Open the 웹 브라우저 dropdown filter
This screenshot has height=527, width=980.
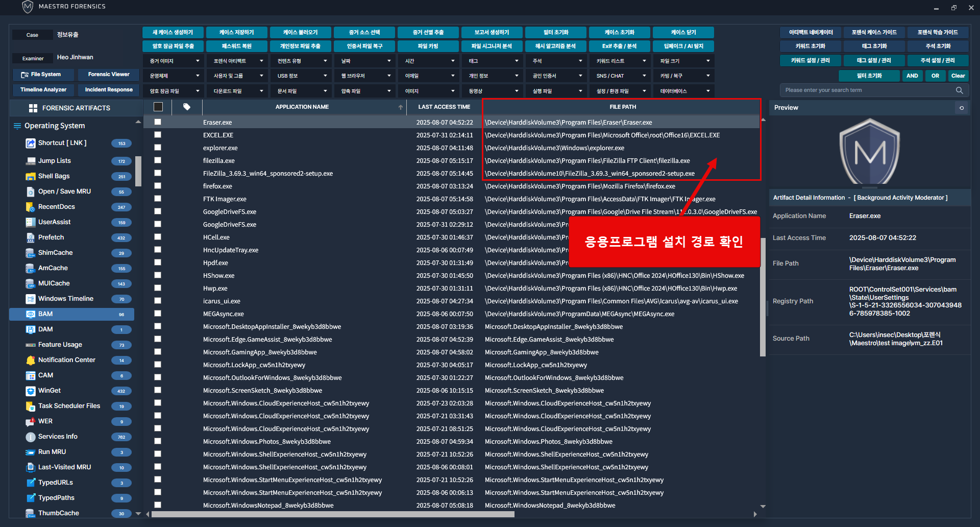click(x=365, y=76)
